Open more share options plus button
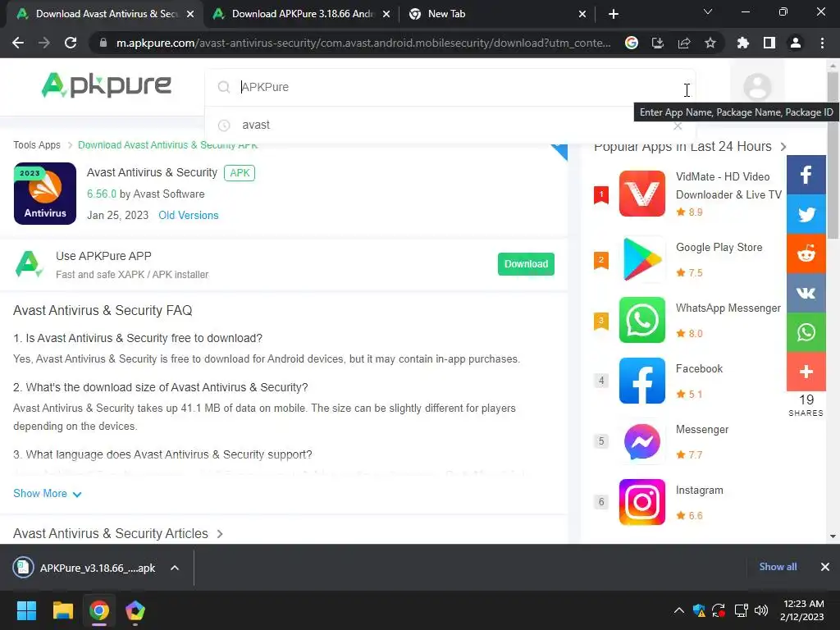This screenshot has width=840, height=630. pyautogui.click(x=806, y=372)
